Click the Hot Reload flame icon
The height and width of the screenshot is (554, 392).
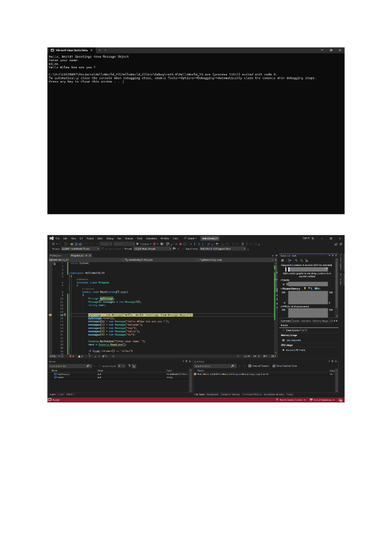tap(154, 244)
